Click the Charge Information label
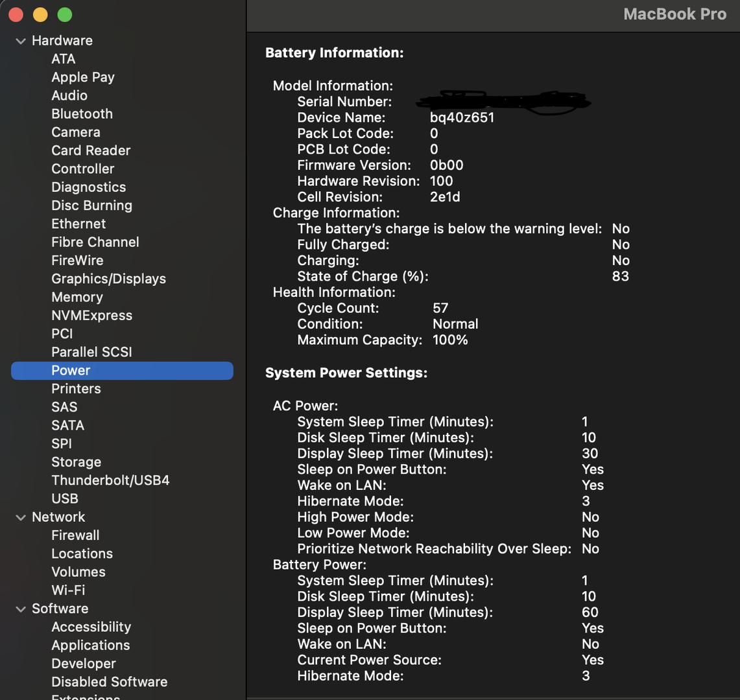 tap(336, 213)
